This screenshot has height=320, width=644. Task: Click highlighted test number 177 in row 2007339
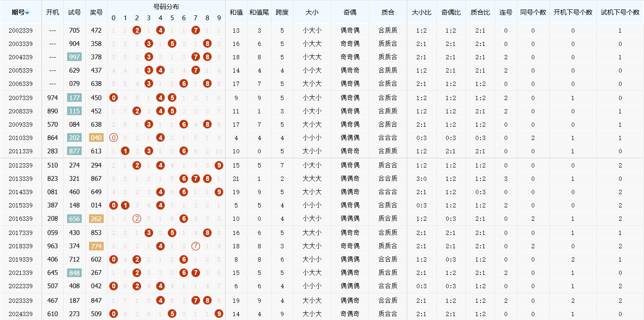pos(74,98)
